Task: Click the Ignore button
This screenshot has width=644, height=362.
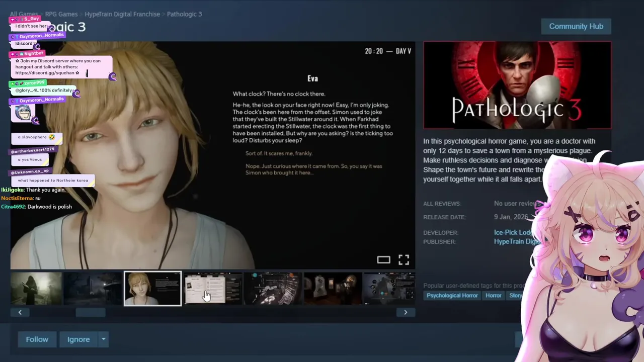Action: [78, 339]
